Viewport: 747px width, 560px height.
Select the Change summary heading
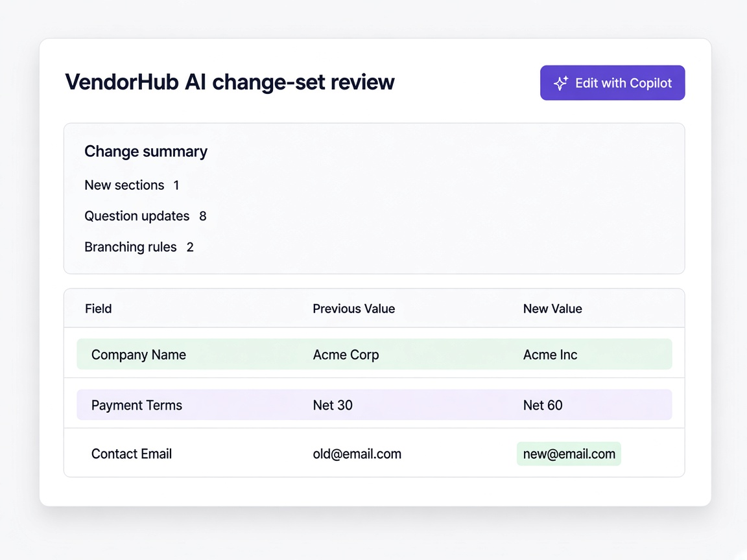tap(146, 152)
